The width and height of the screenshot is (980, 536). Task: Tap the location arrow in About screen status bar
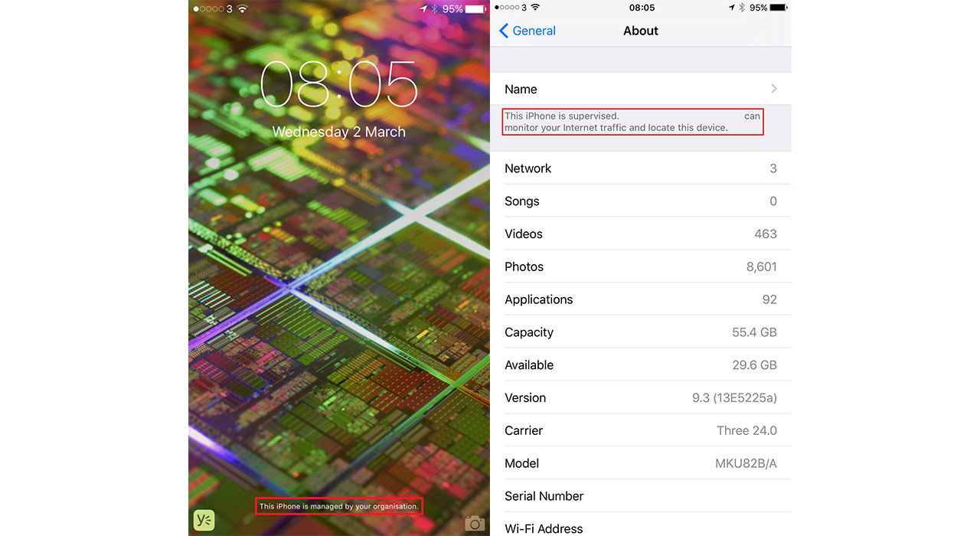click(x=732, y=8)
